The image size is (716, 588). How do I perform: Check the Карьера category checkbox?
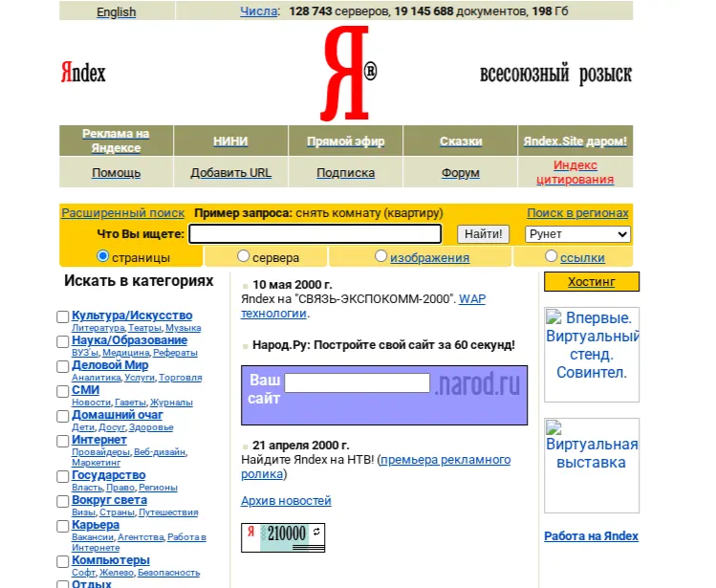pyautogui.click(x=62, y=526)
